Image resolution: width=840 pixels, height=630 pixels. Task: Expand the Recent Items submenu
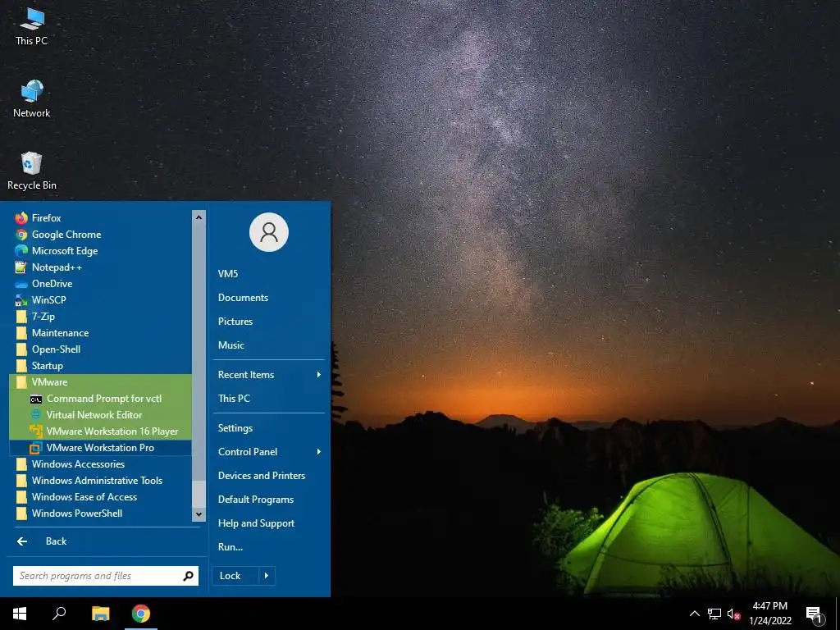click(269, 375)
